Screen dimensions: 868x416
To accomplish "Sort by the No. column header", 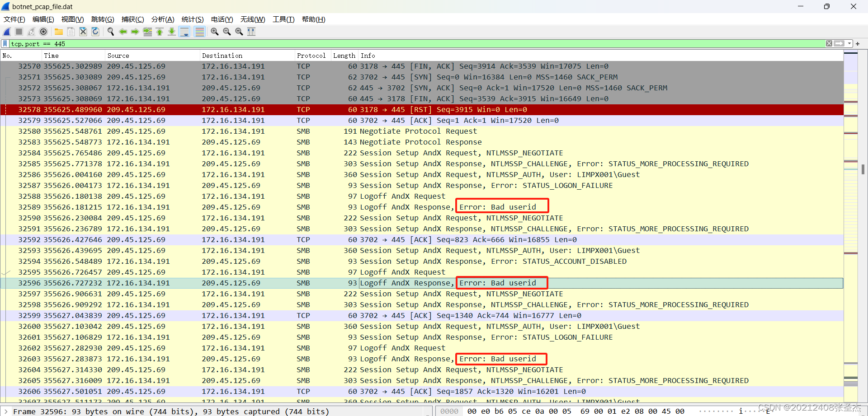I will coord(21,56).
